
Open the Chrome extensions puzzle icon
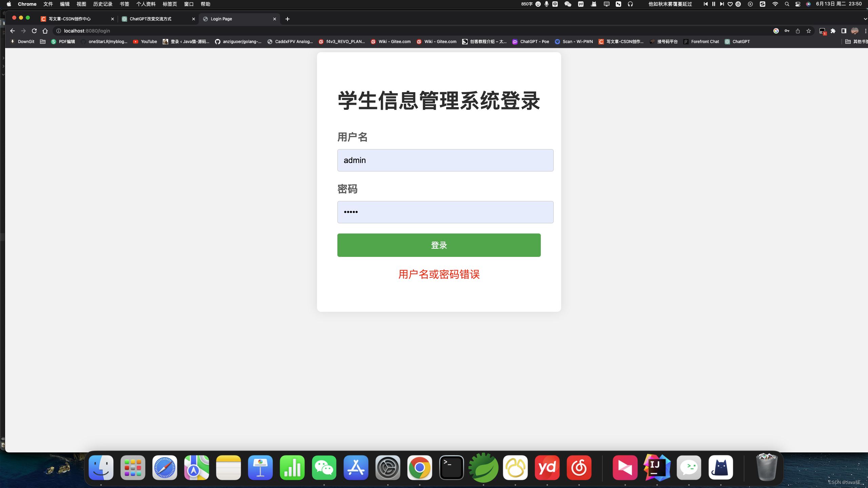pos(833,31)
